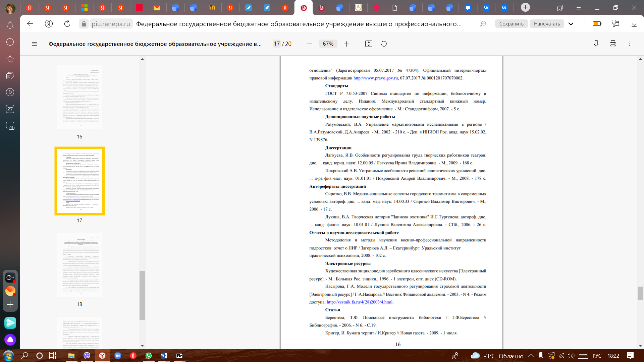Reload the browser page

[67, 23]
